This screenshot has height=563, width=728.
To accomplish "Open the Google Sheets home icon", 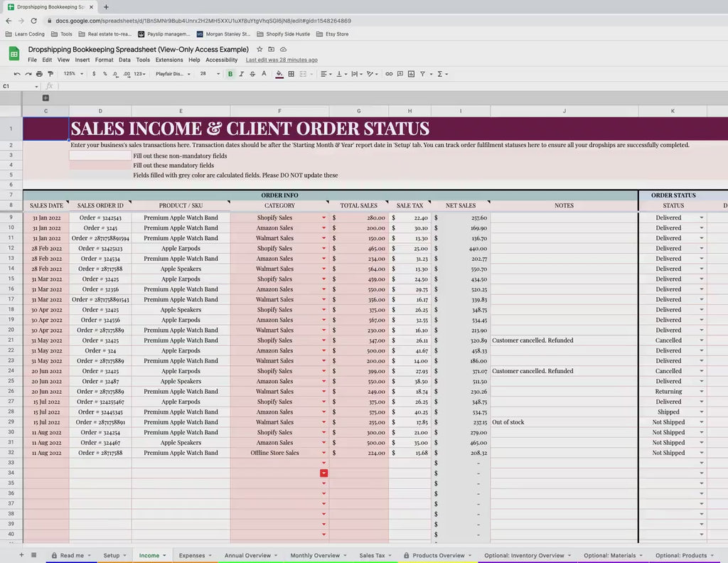I will pyautogui.click(x=14, y=54).
